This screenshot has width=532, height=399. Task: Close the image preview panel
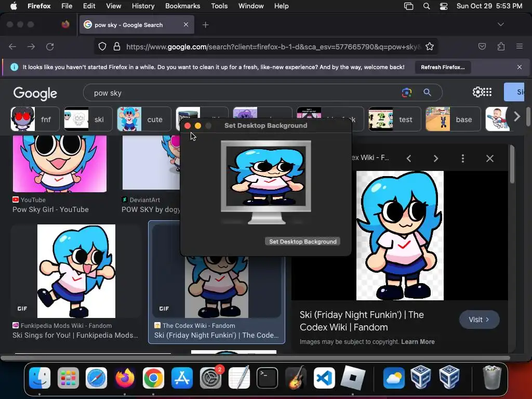tap(489, 158)
